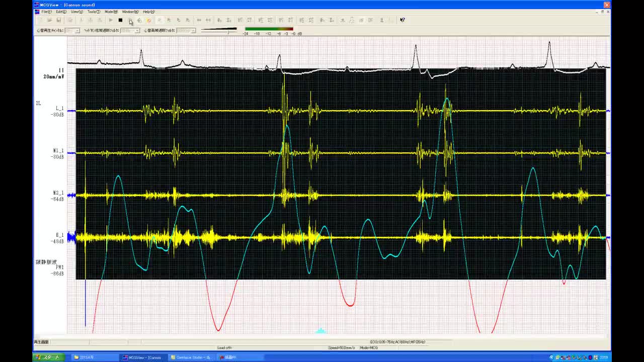Switch to Camtasia Studio taskbar button
This screenshot has width=644, height=362.
pos(192,357)
